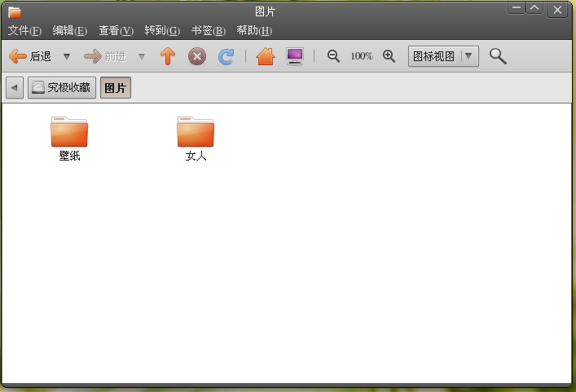Open the 转到(G) menu
This screenshot has height=392, width=576.
point(162,30)
